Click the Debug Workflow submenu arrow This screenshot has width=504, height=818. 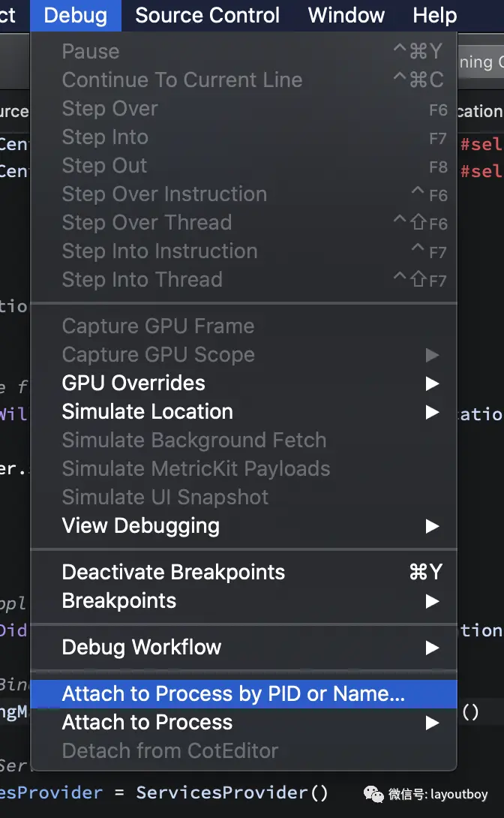(432, 648)
